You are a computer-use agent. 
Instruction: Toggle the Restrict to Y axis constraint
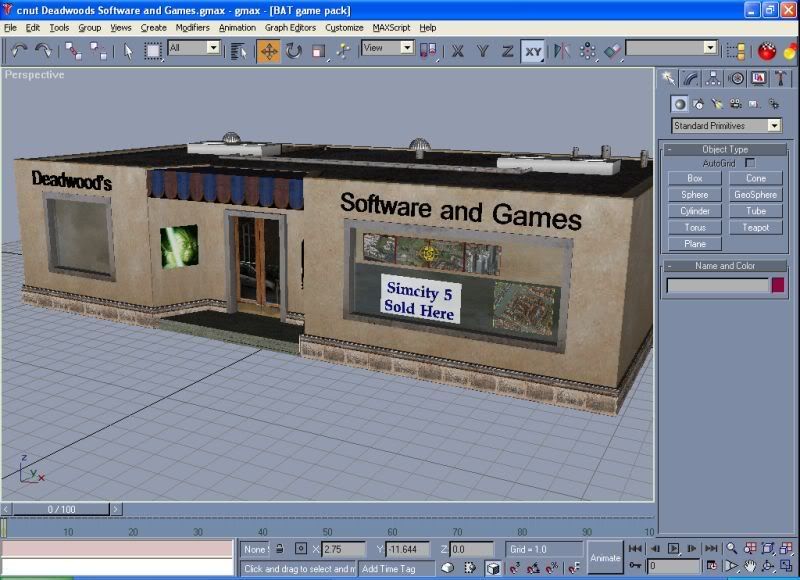tap(482, 51)
